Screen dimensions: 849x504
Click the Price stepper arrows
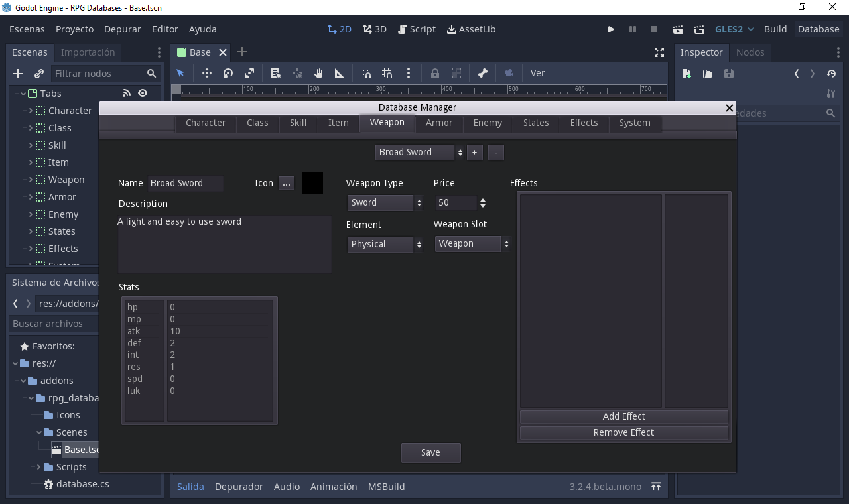tap(483, 203)
